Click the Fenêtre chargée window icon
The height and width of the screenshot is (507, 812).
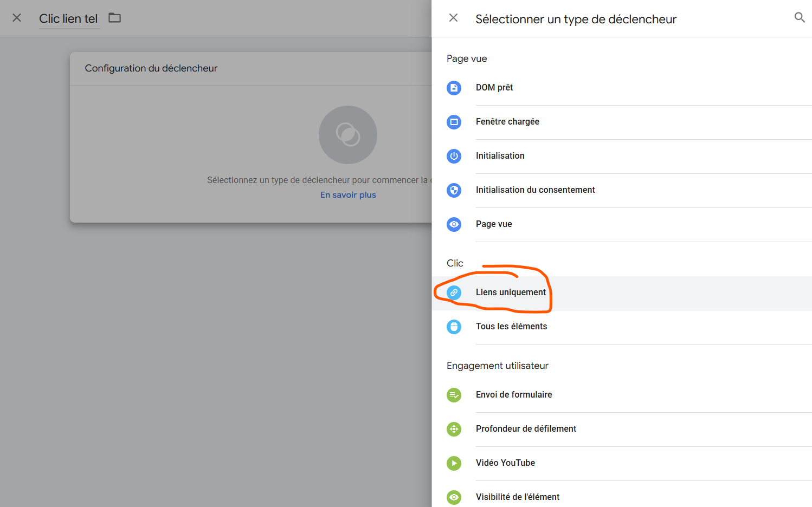pos(454,122)
